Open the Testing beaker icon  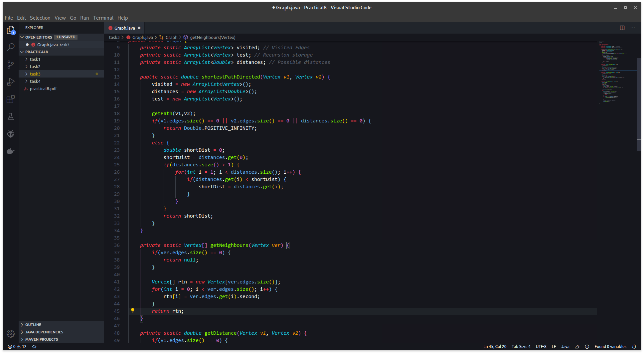click(x=11, y=116)
